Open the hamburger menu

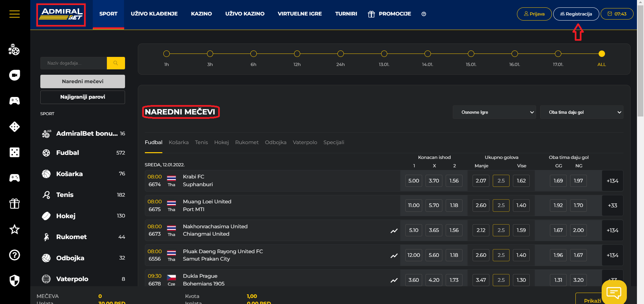[x=14, y=14]
